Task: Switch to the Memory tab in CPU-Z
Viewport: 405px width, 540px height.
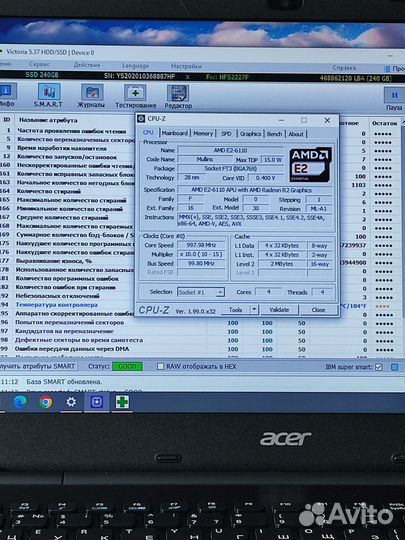Action: [203, 133]
